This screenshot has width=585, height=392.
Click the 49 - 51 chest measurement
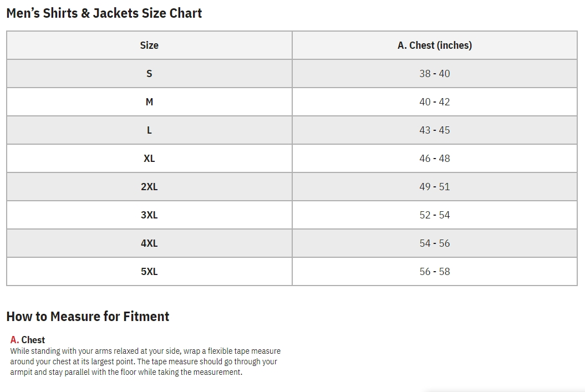tap(435, 187)
